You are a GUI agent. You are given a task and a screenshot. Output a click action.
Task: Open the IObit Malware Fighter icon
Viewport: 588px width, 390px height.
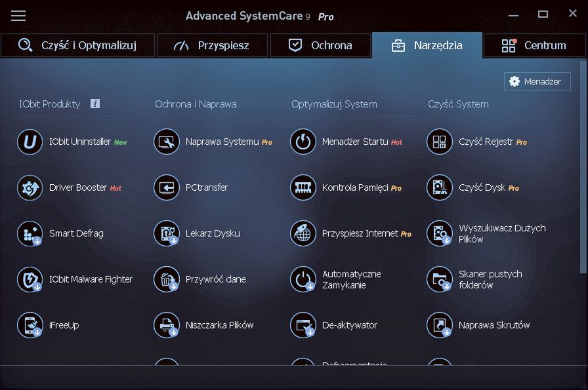[30, 279]
